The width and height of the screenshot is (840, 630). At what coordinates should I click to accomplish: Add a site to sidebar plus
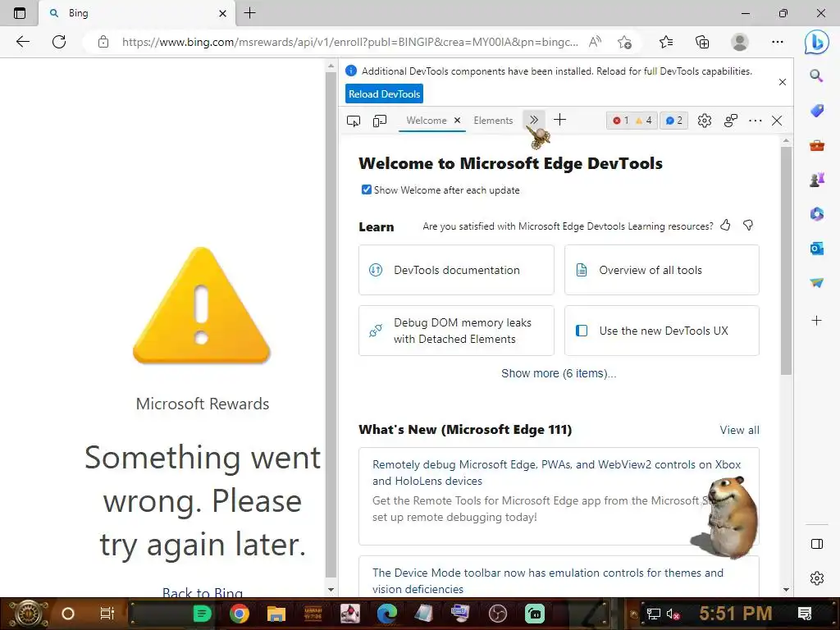816,321
